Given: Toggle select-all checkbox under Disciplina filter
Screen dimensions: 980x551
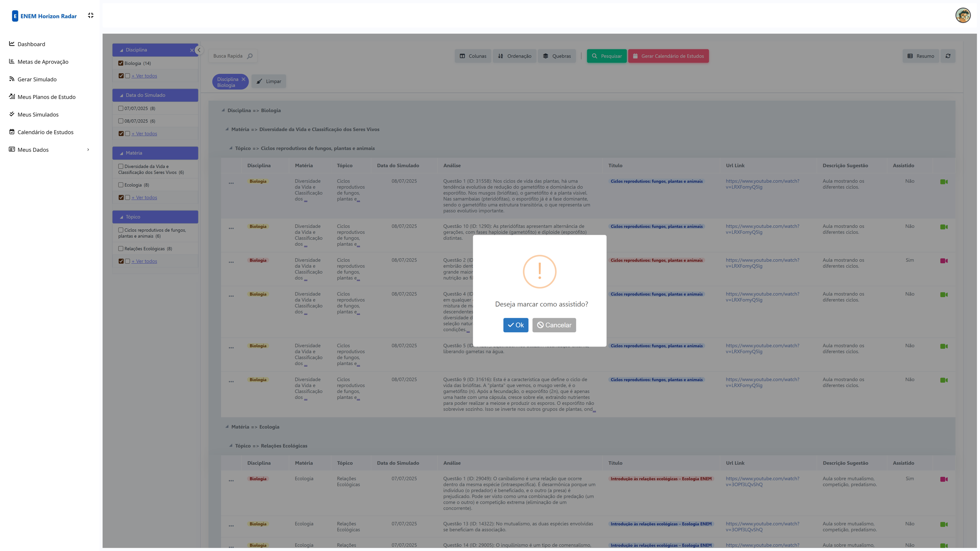Looking at the screenshot, I should point(121,76).
